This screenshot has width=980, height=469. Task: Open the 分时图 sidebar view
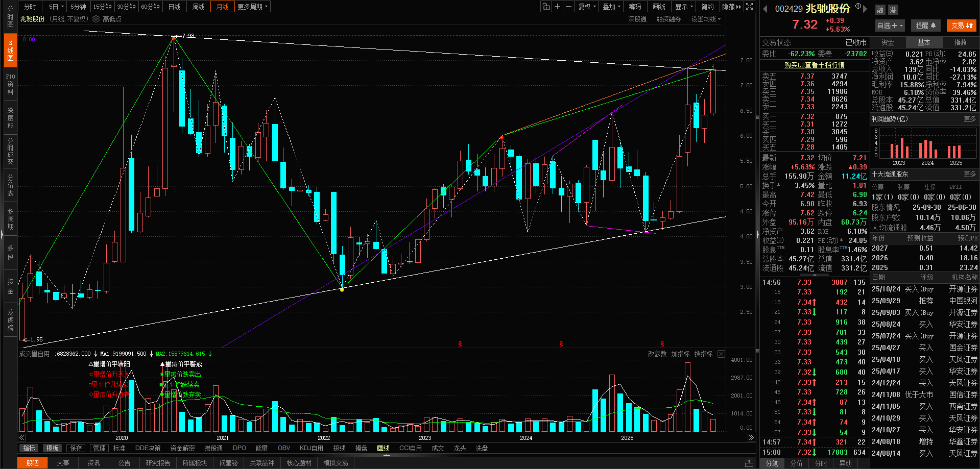pyautogui.click(x=10, y=17)
